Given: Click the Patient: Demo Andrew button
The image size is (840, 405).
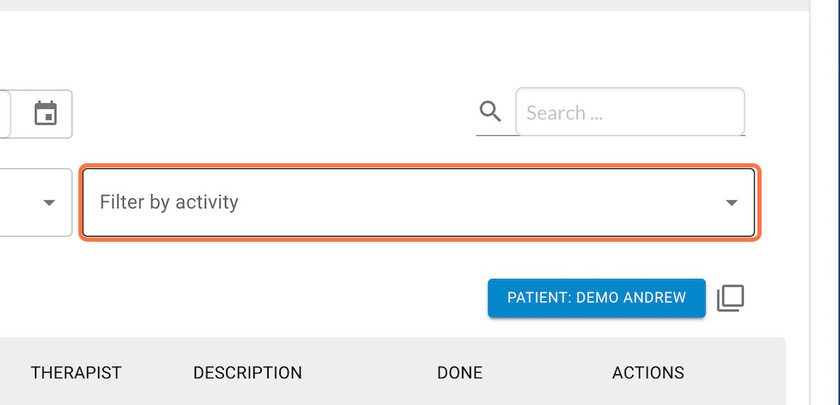Looking at the screenshot, I should point(596,298).
